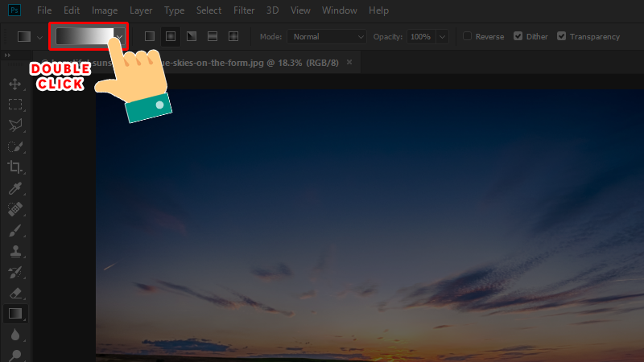Open the 3D menu
The height and width of the screenshot is (362, 644).
tap(272, 10)
